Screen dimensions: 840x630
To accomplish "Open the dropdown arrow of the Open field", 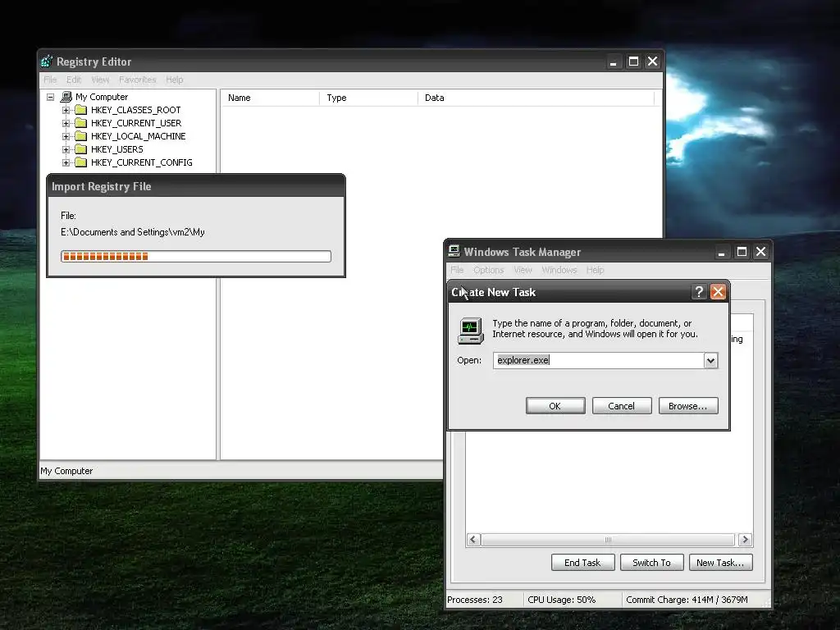I will coord(710,361).
